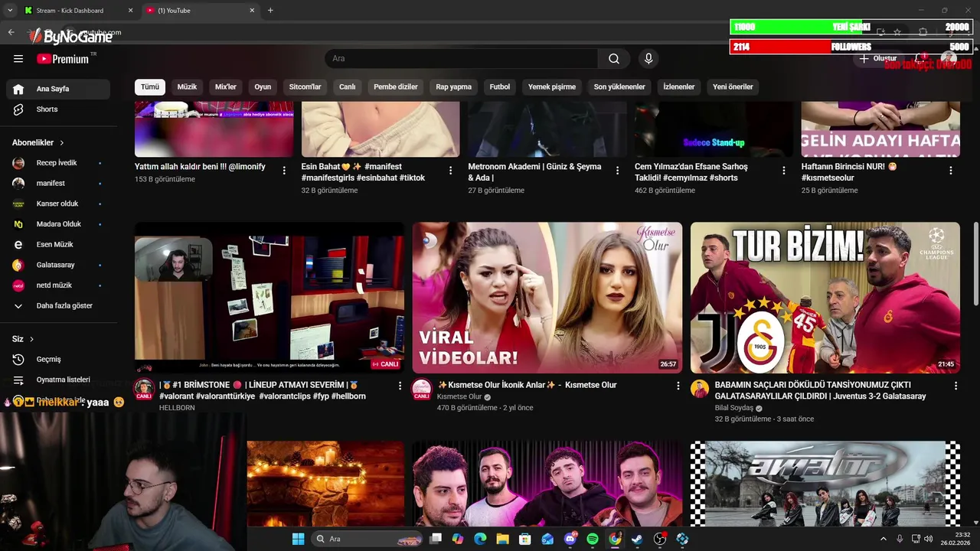This screenshot has height=551, width=980.
Task: Show hidden system tray icons
Action: tap(883, 539)
